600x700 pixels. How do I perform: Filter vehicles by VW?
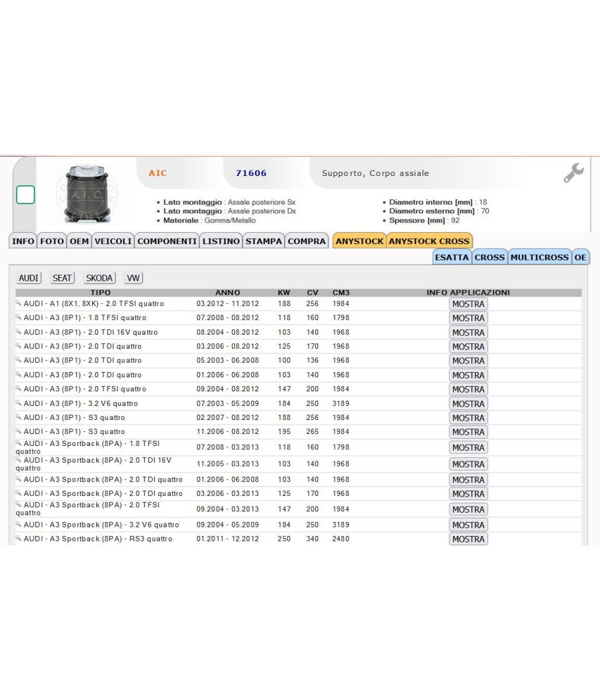click(x=133, y=278)
